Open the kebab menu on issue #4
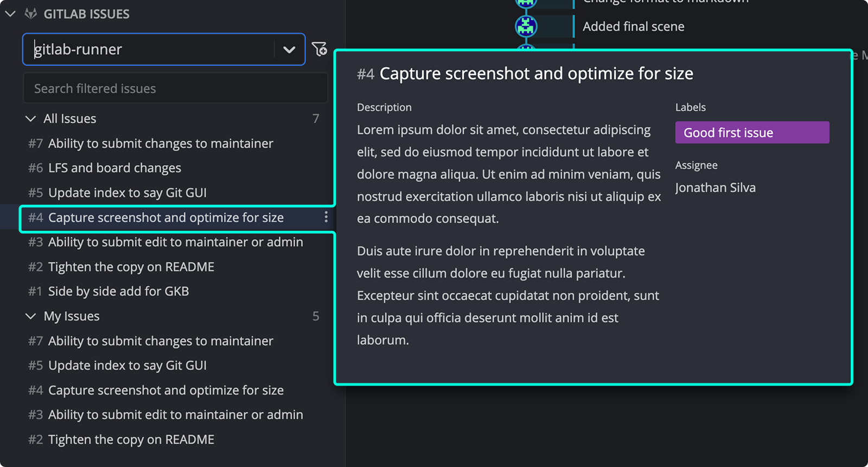Viewport: 868px width, 467px height. pyautogui.click(x=325, y=217)
